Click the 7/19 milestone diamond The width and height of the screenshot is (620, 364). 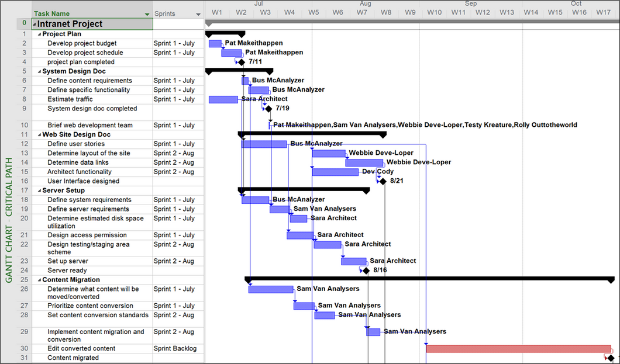[x=268, y=109]
